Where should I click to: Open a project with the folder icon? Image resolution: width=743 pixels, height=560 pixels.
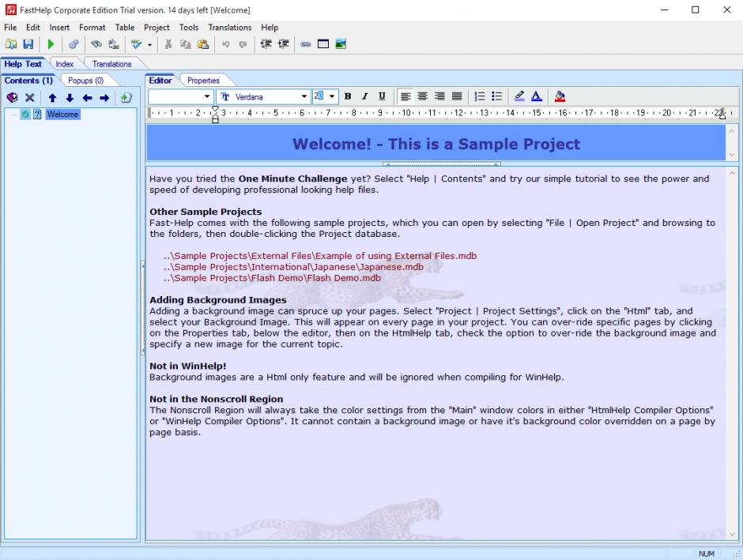click(x=11, y=44)
